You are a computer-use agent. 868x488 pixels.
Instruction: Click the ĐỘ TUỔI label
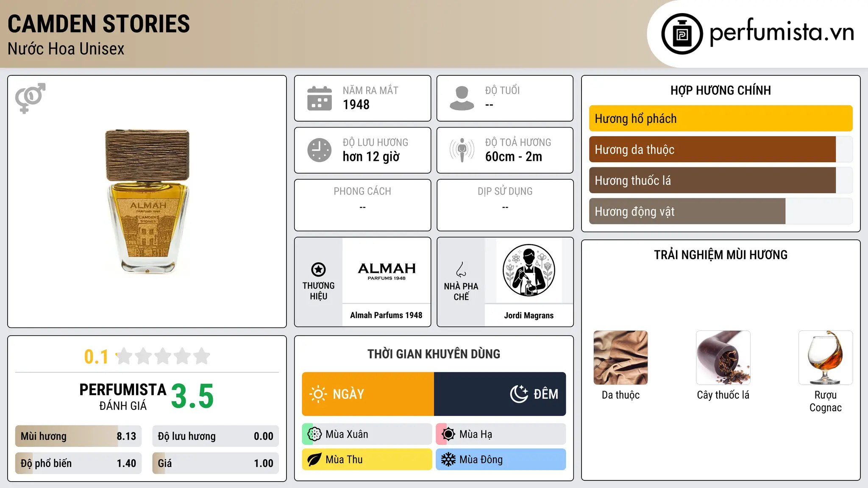coord(503,90)
